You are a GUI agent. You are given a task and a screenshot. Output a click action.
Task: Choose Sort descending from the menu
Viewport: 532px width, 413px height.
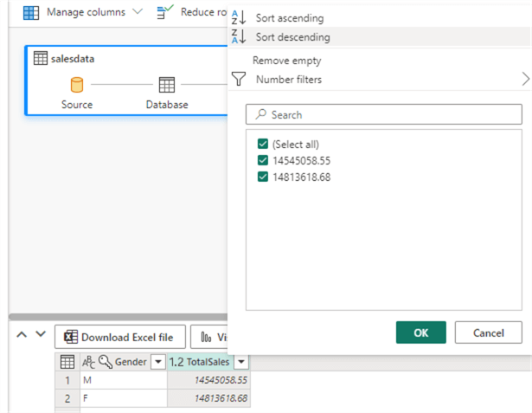pyautogui.click(x=292, y=37)
